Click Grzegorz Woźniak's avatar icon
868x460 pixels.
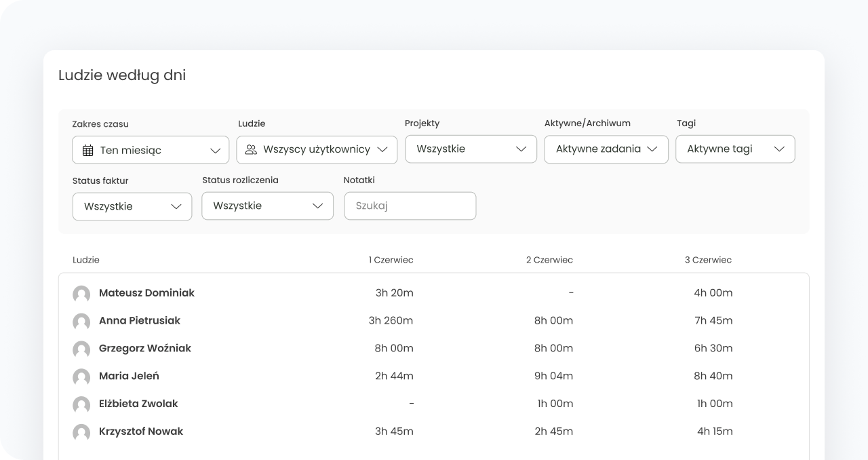click(x=81, y=349)
